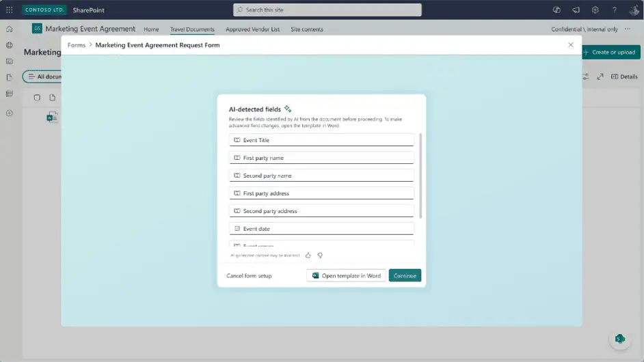Image resolution: width=644 pixels, height=362 pixels.
Task: Click the Confidential \ Internal only label
Action: [x=584, y=29]
